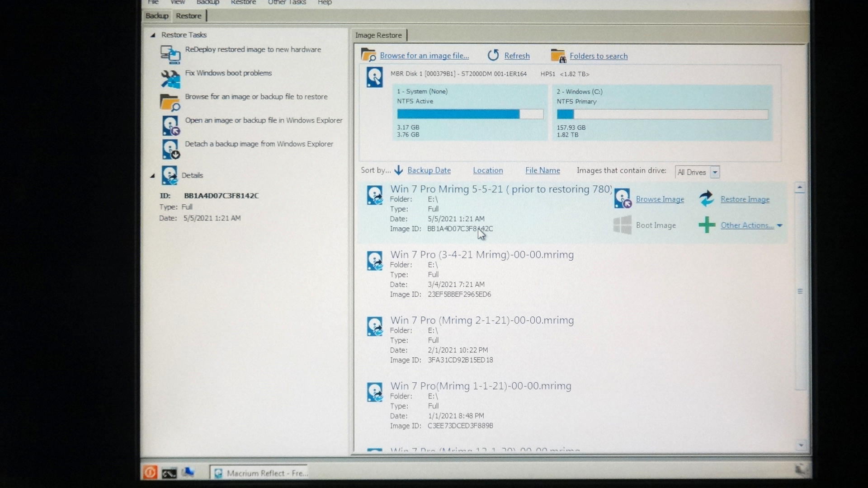The height and width of the screenshot is (488, 868).
Task: Click the green plus Other Actions icon
Action: point(707,225)
